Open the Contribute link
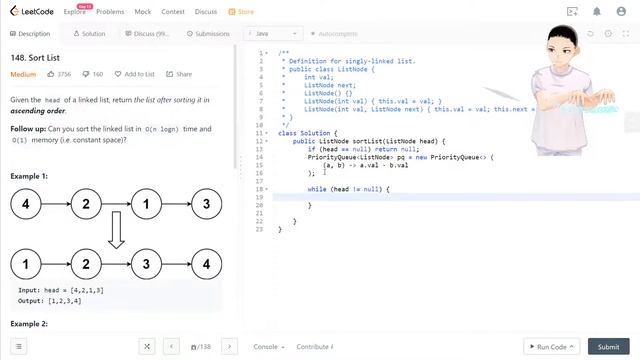640x360 pixels. pos(315,347)
